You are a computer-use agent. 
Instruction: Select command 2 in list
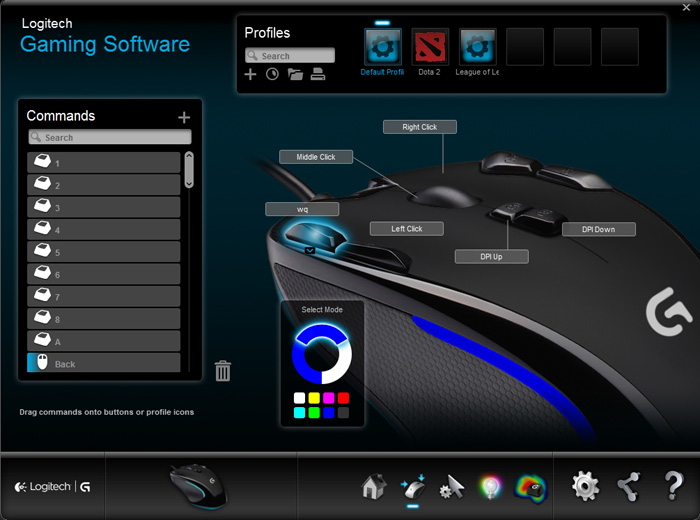tap(104, 185)
